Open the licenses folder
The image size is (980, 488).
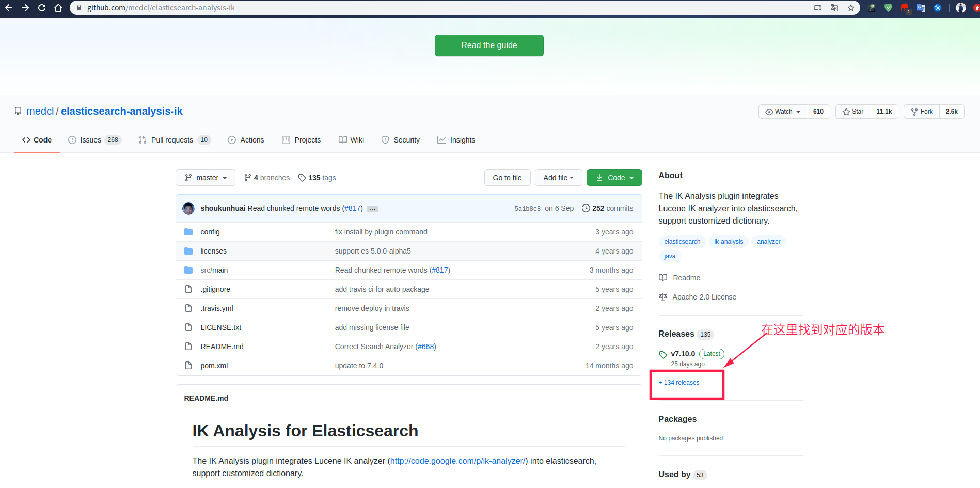pyautogui.click(x=213, y=251)
